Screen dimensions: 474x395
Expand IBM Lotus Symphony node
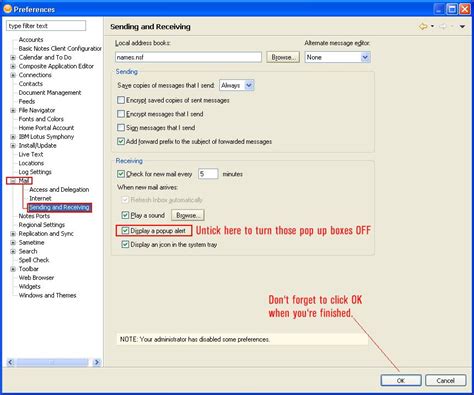click(13, 137)
